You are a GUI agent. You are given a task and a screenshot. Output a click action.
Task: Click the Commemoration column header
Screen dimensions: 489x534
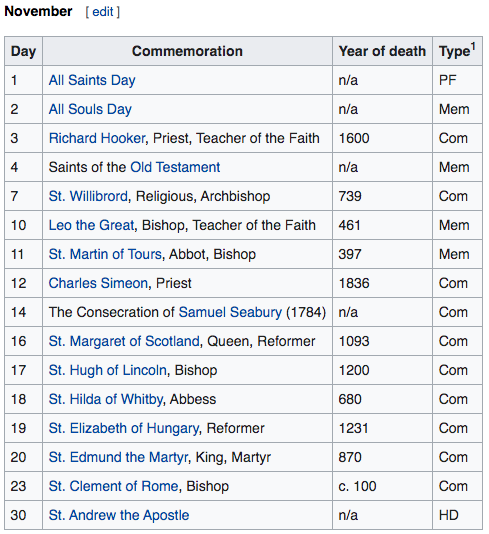187,51
